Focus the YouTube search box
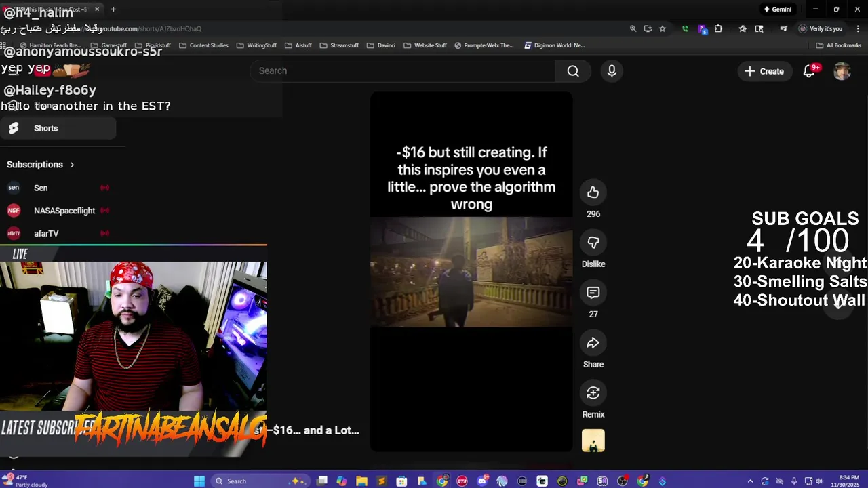Viewport: 868px width, 488px height. (x=403, y=71)
